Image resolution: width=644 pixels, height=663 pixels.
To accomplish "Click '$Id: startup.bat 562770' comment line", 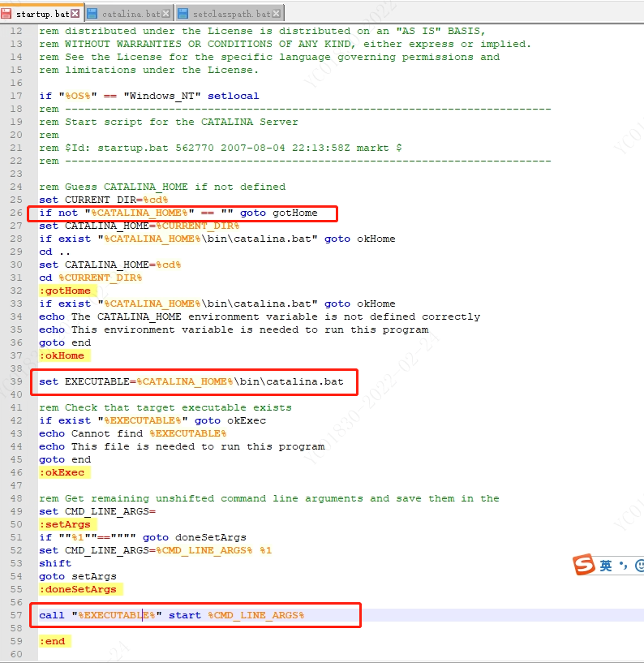I will 220,148.
